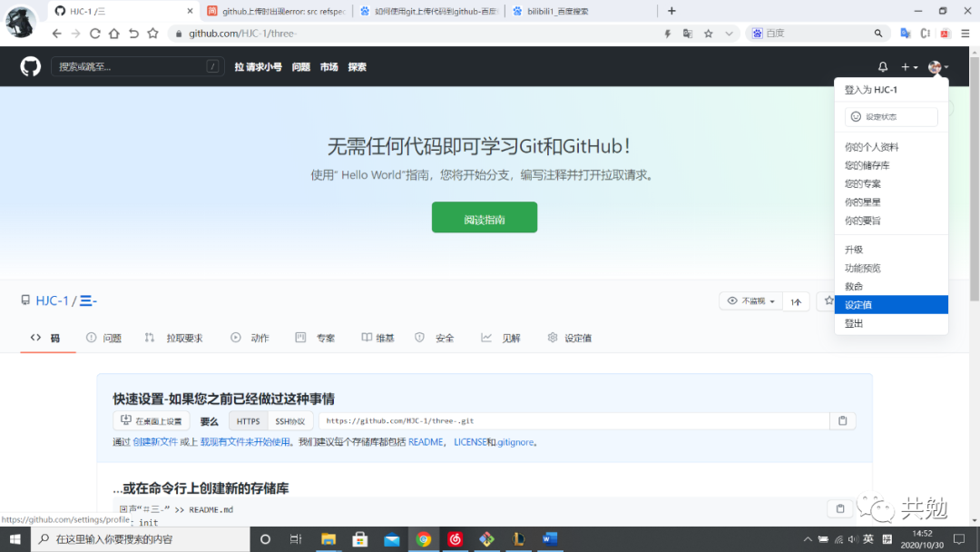Select the 见解 insights tab

pos(501,338)
